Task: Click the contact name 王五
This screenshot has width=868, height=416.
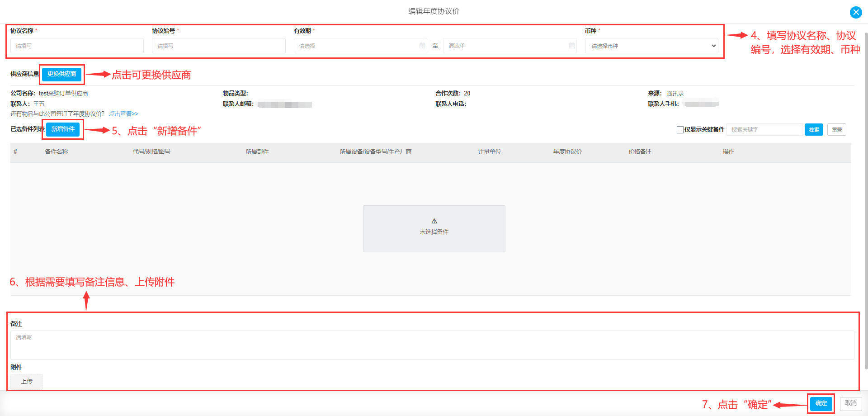Action: pyautogui.click(x=39, y=104)
